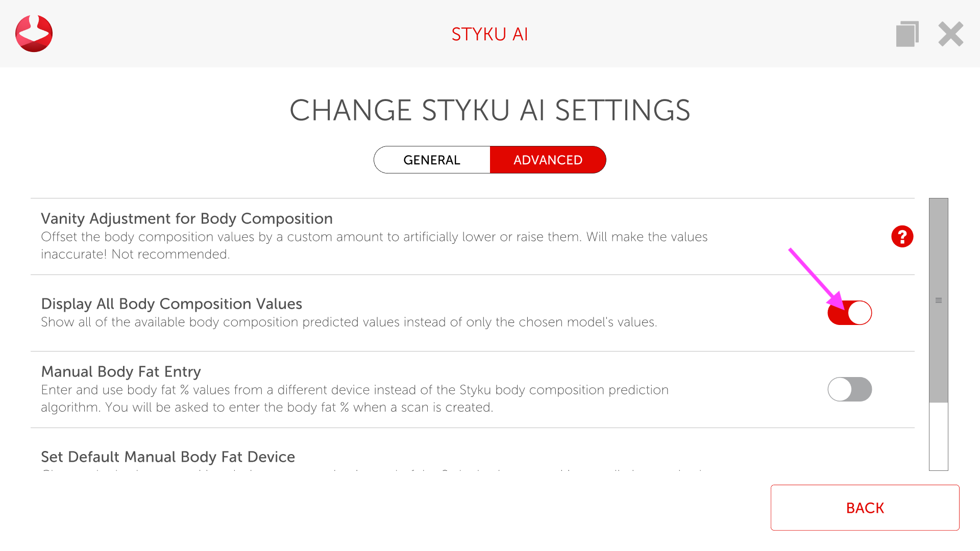Disable Display All Body Composition Values
This screenshot has width=980, height=551.
849,313
